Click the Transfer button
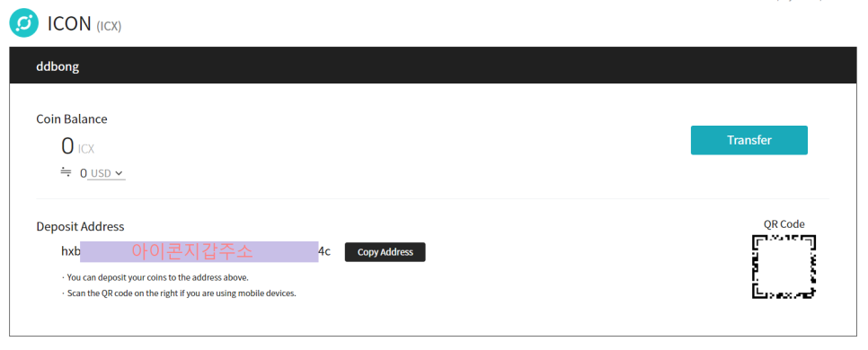This screenshot has height=350, width=868. click(749, 140)
